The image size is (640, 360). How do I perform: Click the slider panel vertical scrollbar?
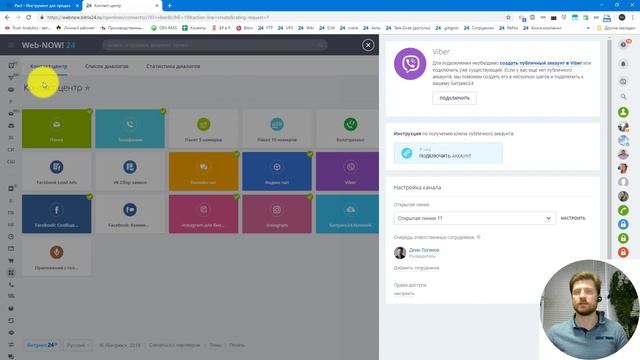click(x=609, y=149)
